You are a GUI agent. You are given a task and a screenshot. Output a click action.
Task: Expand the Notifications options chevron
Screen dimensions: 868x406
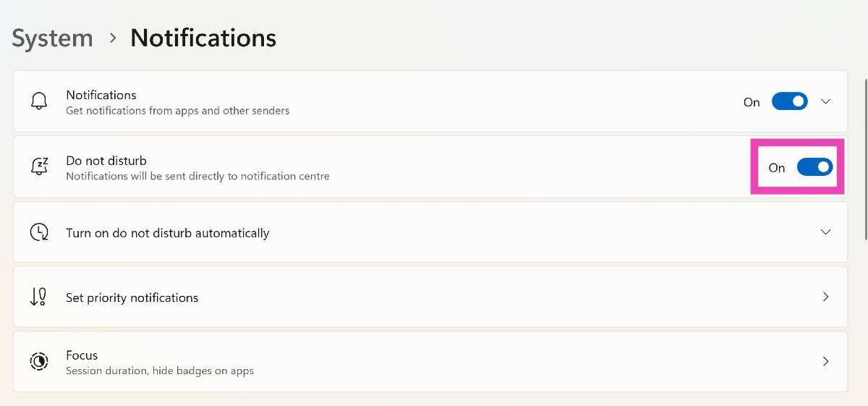point(826,101)
